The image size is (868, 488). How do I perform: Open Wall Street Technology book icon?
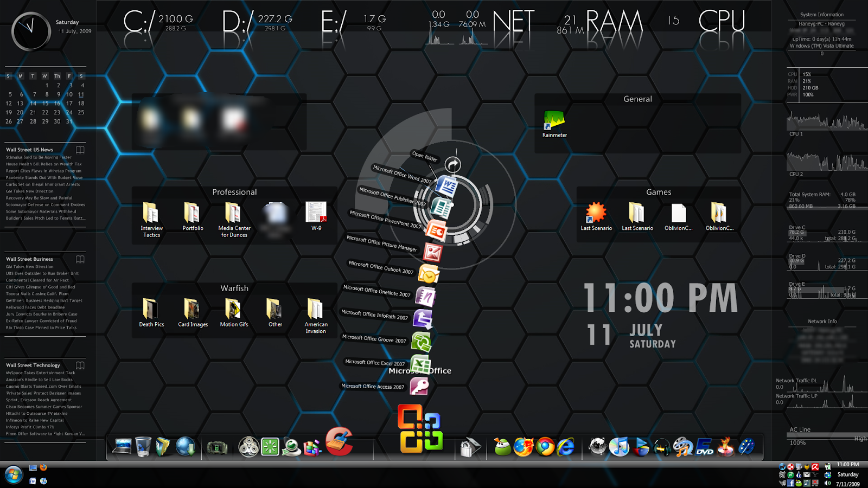tap(80, 365)
